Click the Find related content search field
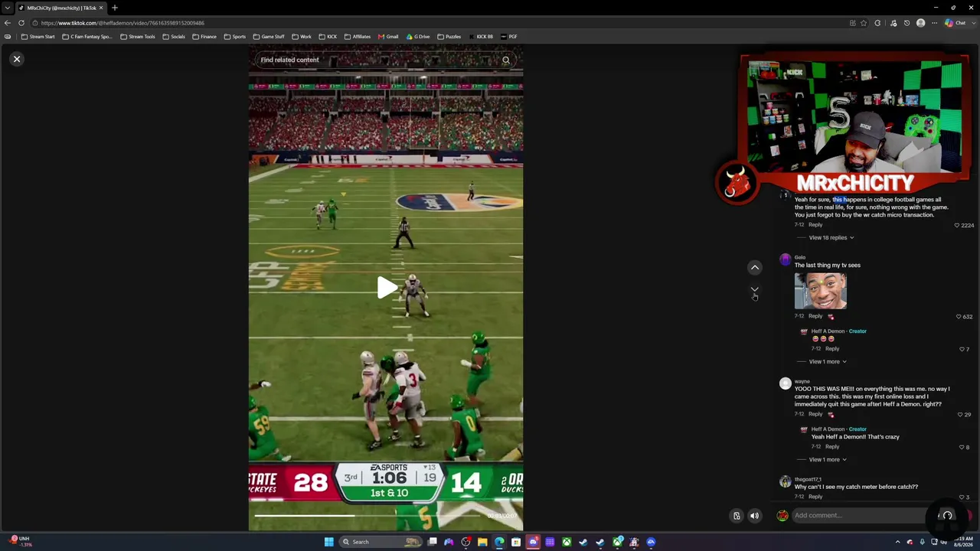This screenshot has height=551, width=980. 386,60
